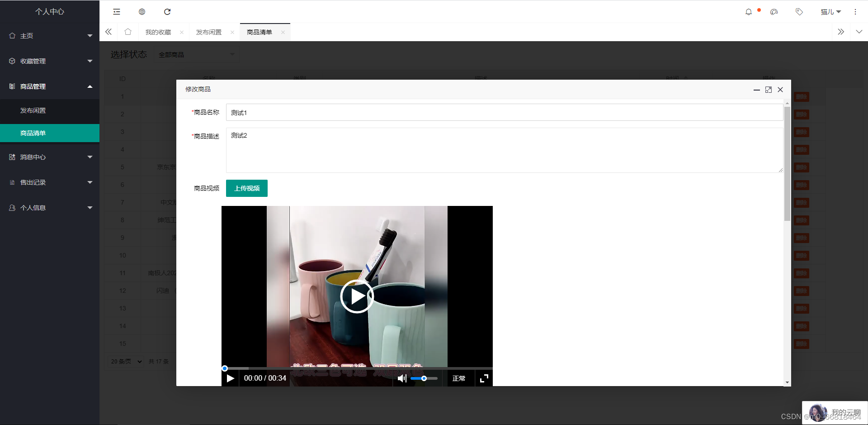Close the 商品清单 tab
The height and width of the screenshot is (425, 868).
point(283,32)
